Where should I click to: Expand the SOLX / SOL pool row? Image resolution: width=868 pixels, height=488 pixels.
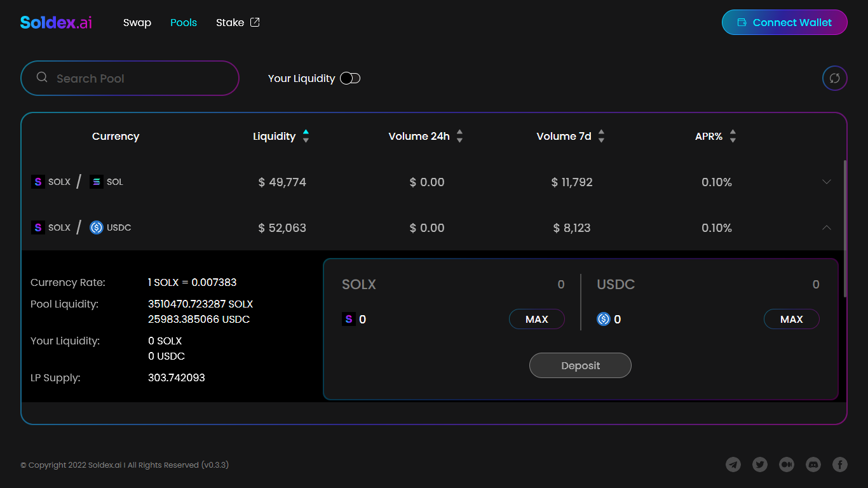pos(826,182)
